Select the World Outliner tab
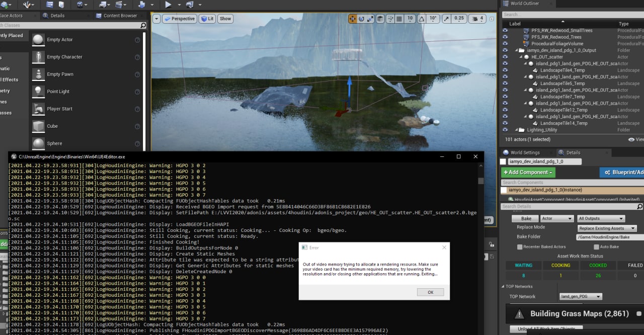644x335 pixels. coord(524,4)
